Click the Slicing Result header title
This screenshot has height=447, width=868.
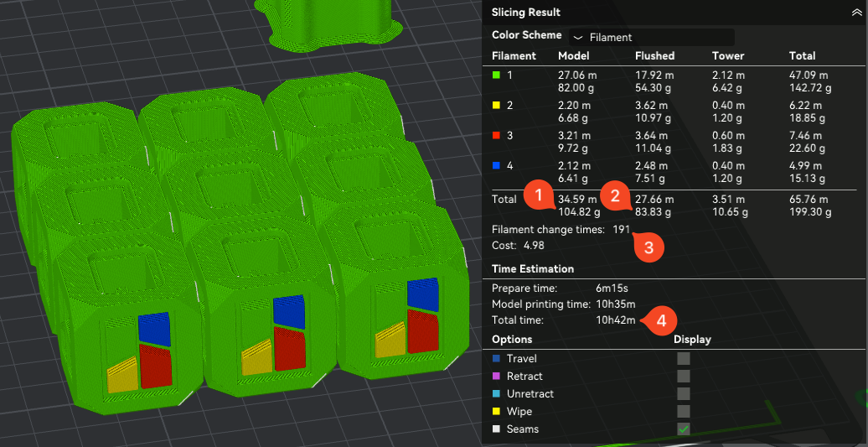coord(526,13)
